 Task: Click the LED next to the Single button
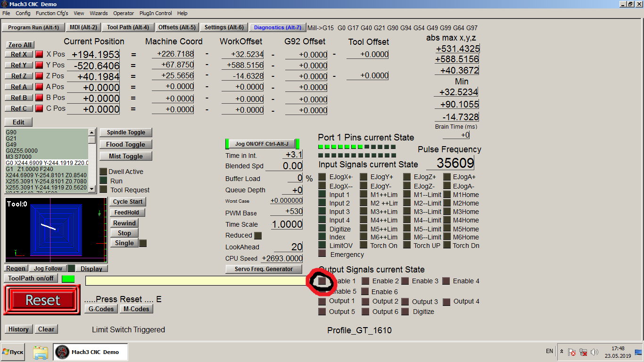(x=143, y=243)
